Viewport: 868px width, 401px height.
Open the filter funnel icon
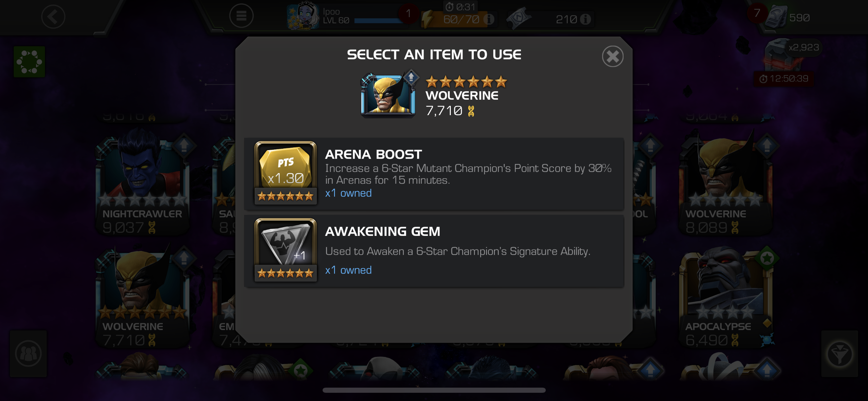click(x=840, y=354)
